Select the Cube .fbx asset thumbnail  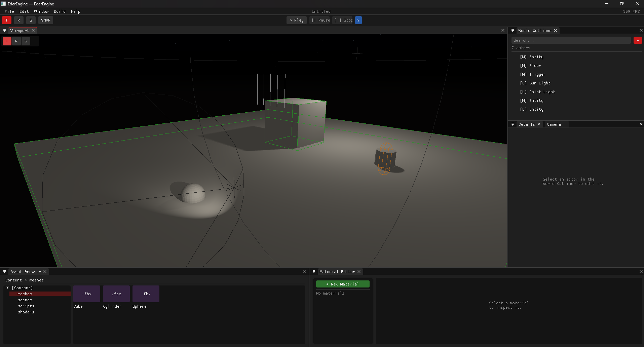click(x=87, y=294)
